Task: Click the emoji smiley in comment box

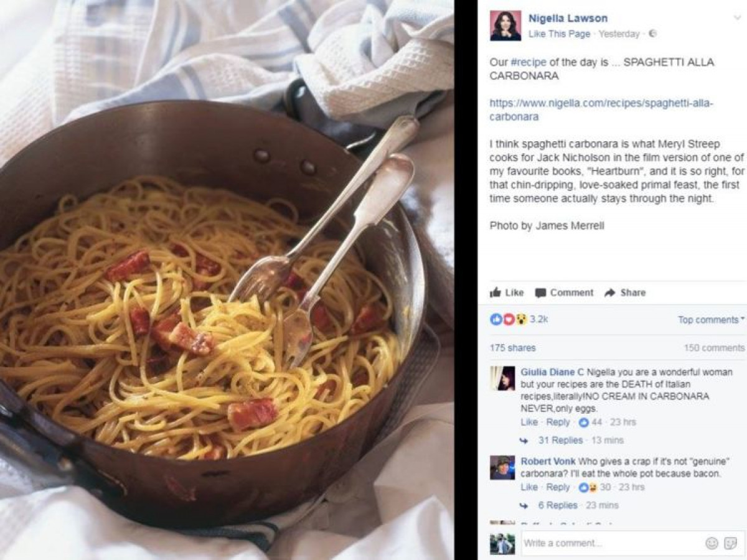Action: [x=712, y=543]
